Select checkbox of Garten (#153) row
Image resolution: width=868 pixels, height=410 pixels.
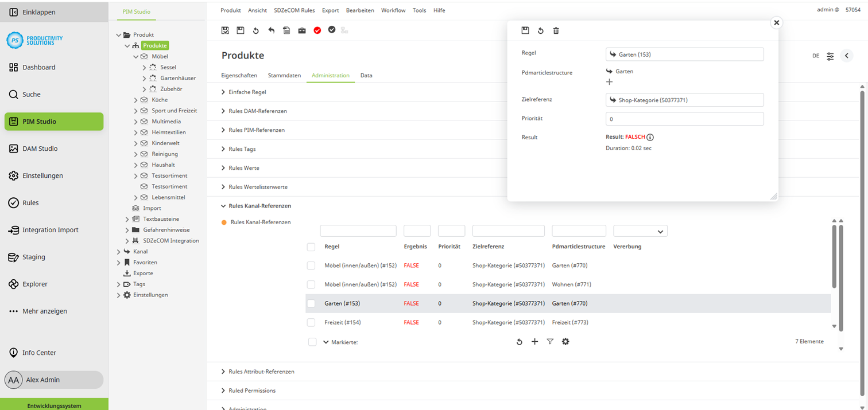tap(311, 303)
